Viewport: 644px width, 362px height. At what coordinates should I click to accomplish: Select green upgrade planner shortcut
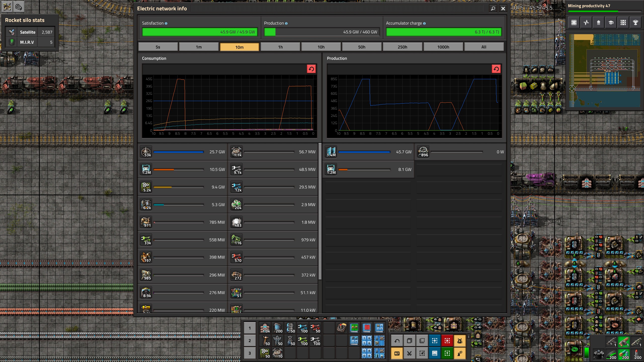pyautogui.click(x=447, y=353)
